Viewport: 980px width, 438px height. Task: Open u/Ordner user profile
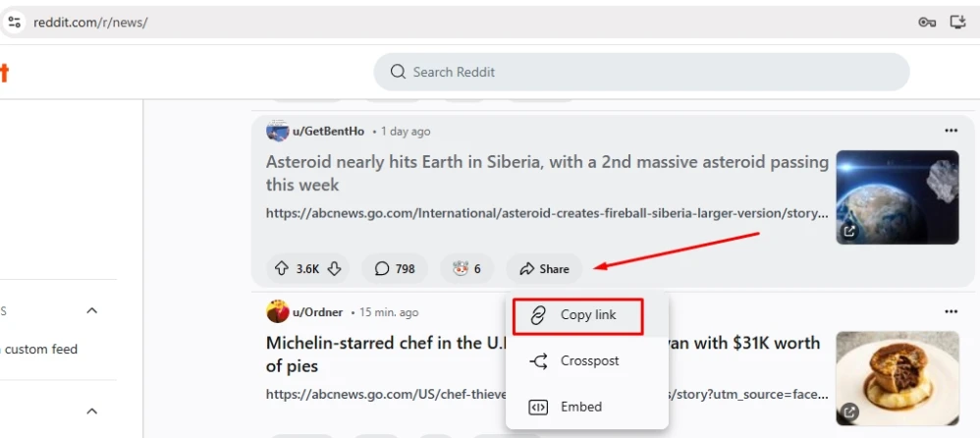pyautogui.click(x=317, y=312)
